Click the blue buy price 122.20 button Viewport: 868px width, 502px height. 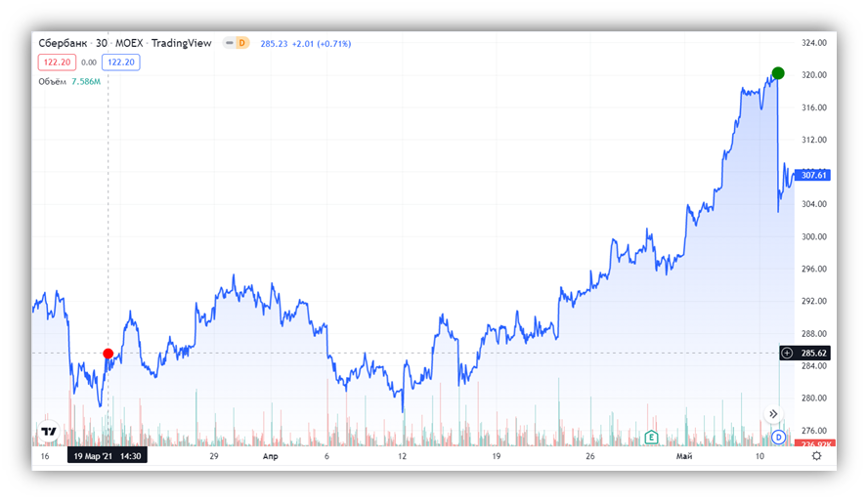coord(120,62)
